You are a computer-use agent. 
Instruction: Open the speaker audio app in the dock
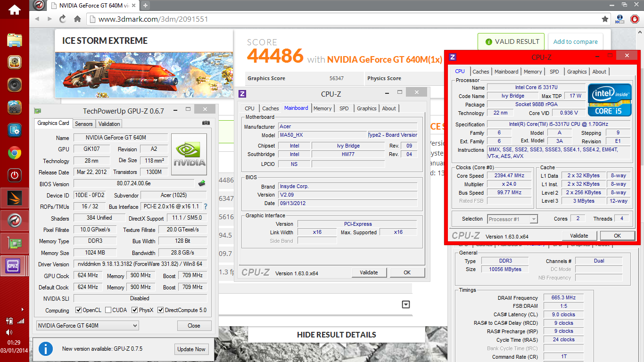(15, 85)
